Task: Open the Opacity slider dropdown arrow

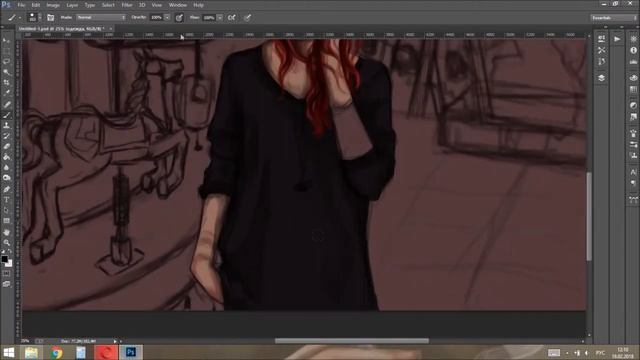Action: point(167,18)
